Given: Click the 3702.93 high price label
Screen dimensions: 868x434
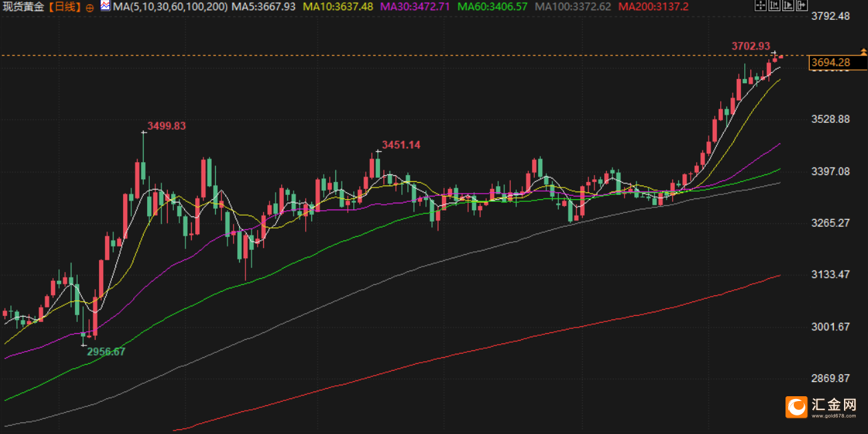Looking at the screenshot, I should (750, 46).
